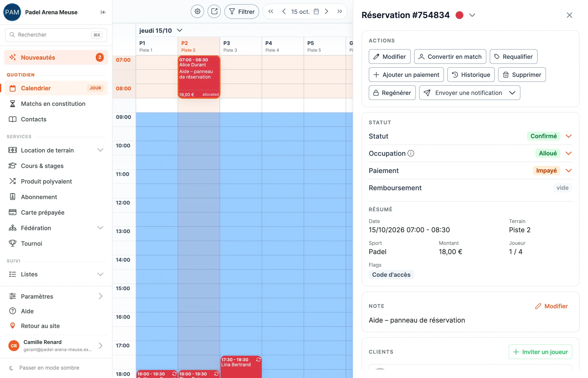588x378 pixels.
Task: Click Inviter un joueur button
Action: click(x=540, y=352)
